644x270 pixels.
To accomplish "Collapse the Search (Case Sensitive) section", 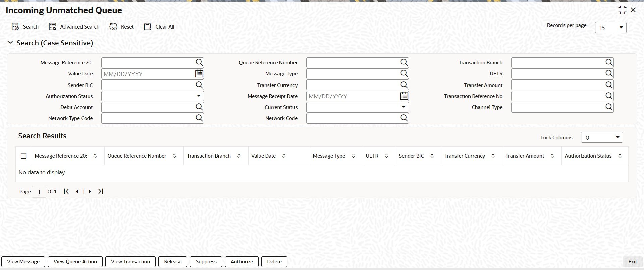I will pos(10,43).
